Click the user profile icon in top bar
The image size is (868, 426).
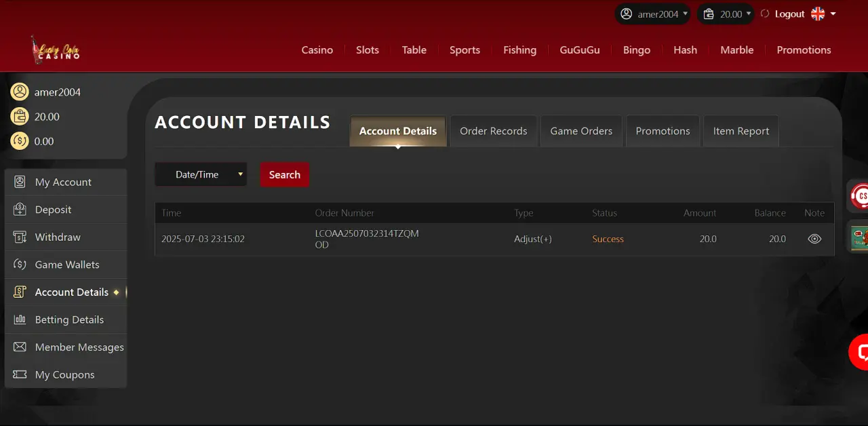[627, 14]
